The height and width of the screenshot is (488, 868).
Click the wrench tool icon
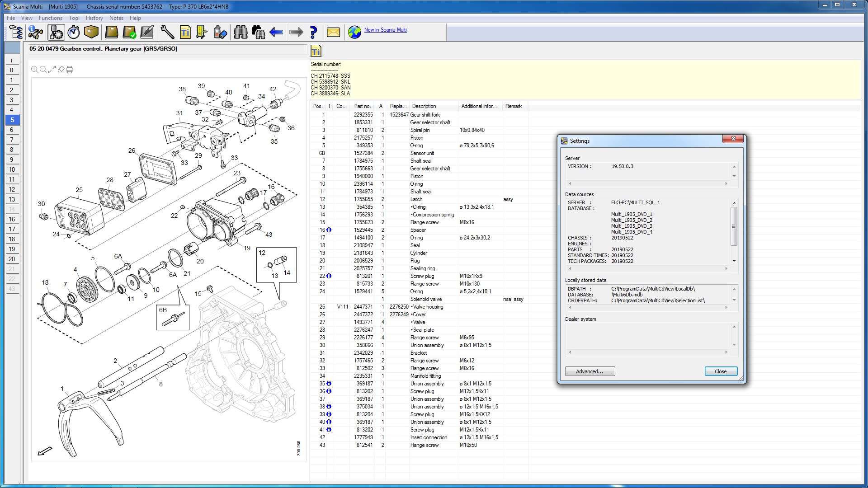click(x=167, y=32)
